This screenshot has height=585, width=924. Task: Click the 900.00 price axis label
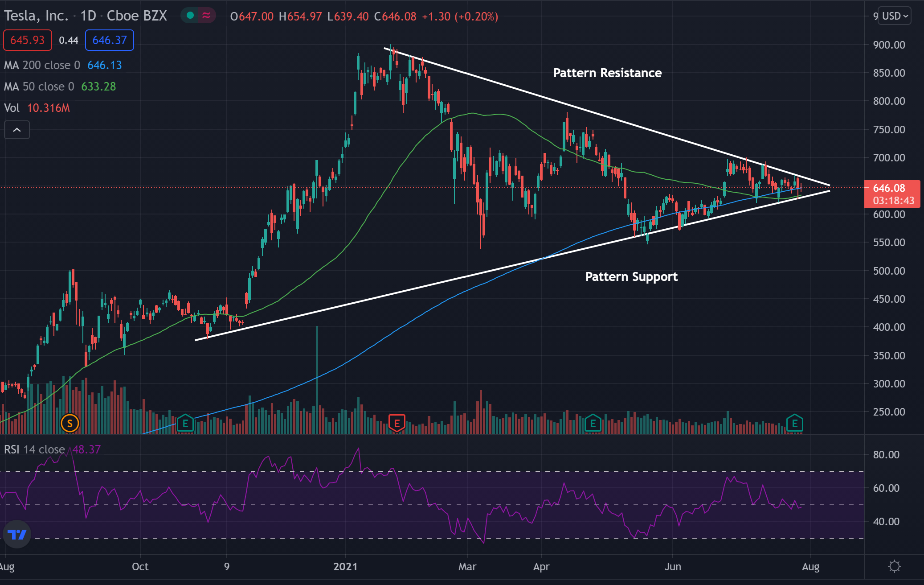889,45
